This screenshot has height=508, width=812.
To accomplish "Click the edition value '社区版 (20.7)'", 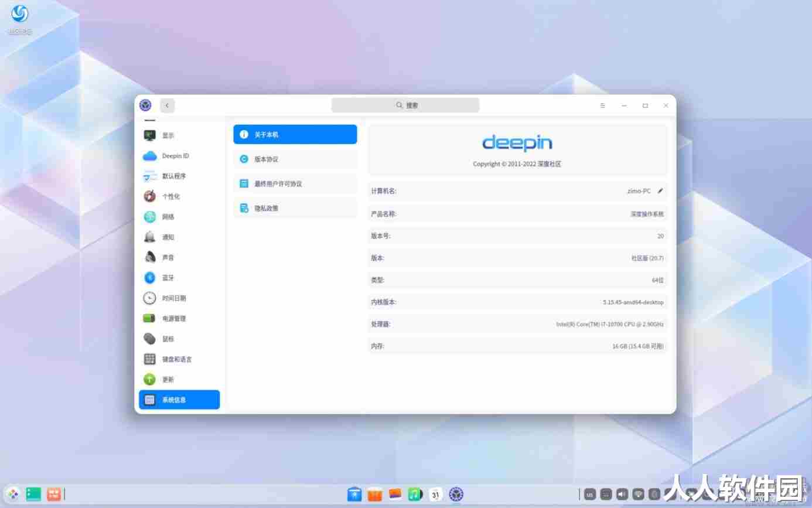I will (647, 258).
